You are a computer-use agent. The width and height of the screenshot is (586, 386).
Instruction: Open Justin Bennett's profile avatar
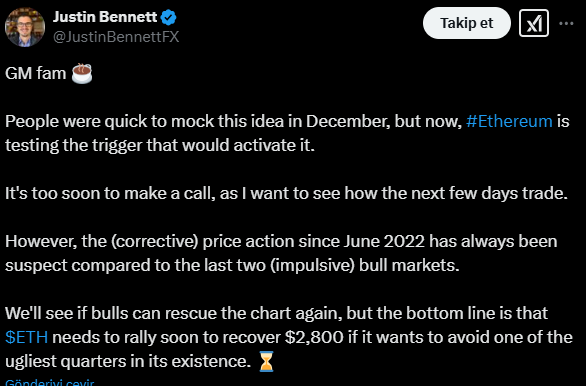pos(25,27)
